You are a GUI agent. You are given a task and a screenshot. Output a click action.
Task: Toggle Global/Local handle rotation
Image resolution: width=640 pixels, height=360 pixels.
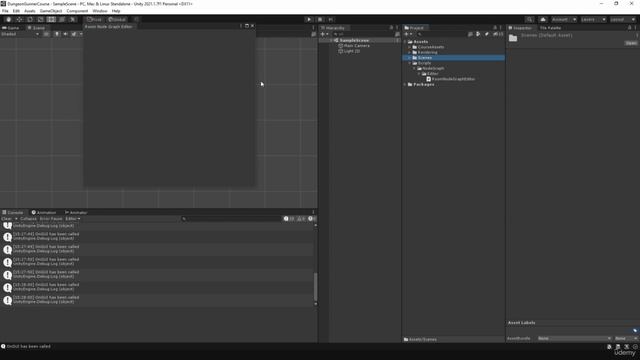(x=117, y=20)
